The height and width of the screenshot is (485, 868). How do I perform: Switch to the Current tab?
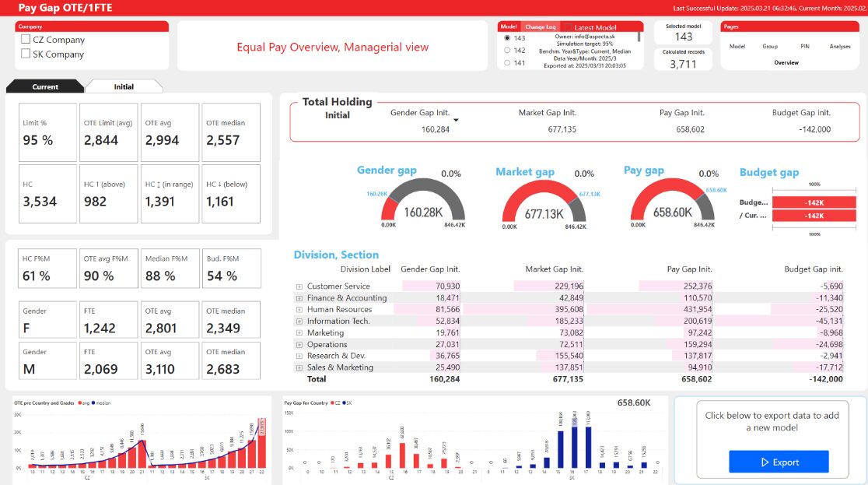pos(45,86)
